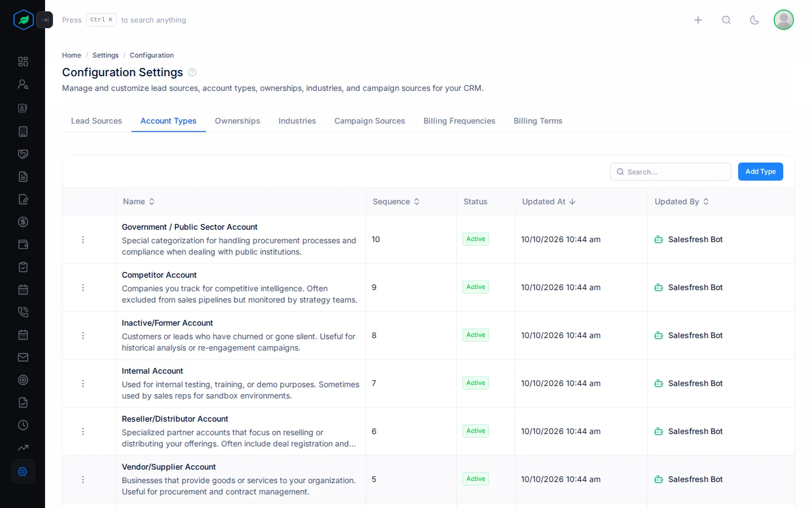This screenshot has width=812, height=508.
Task: Open the clock history sidebar icon
Action: click(23, 425)
